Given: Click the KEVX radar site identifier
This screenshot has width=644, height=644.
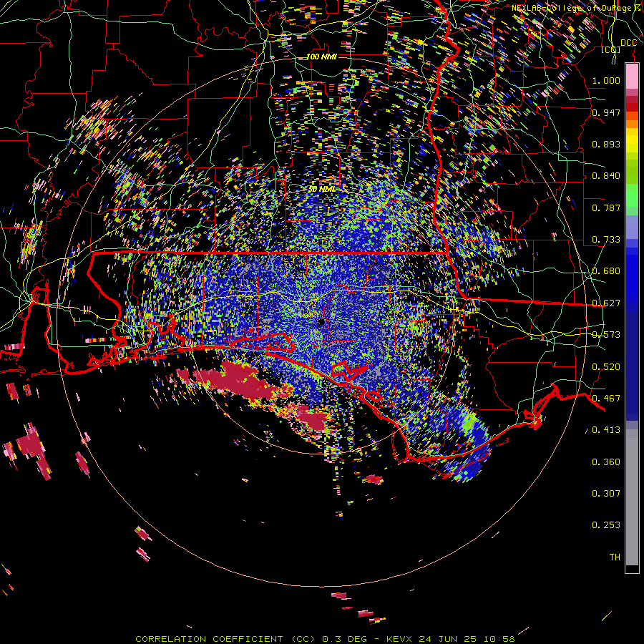Looking at the screenshot, I should point(399,639).
